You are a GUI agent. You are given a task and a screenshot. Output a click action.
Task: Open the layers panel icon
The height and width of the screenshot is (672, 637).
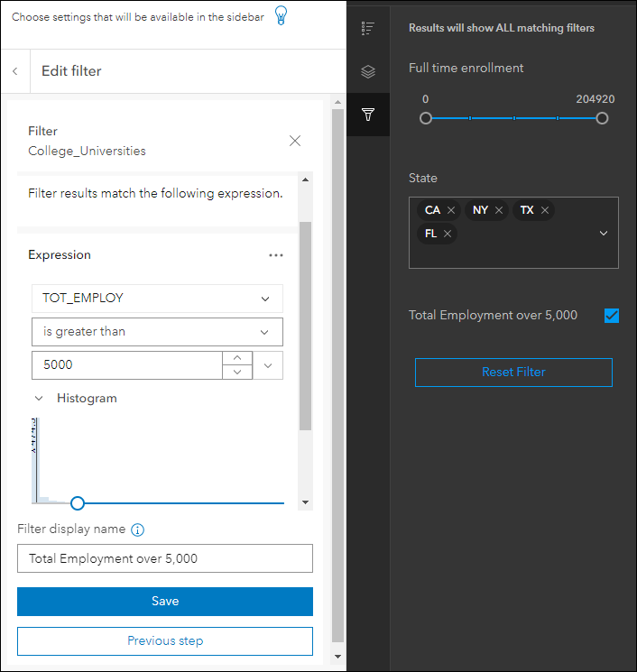(368, 71)
